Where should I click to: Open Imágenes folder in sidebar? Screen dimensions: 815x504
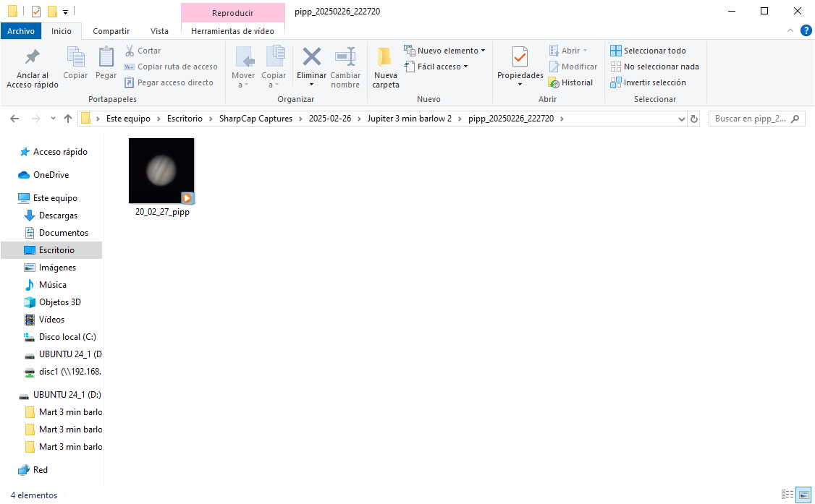51,268
